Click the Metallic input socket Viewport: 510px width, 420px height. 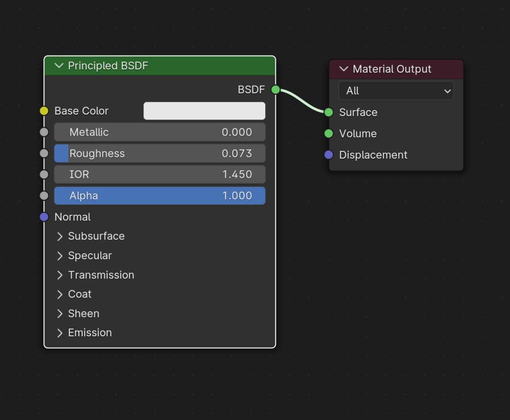click(x=44, y=132)
